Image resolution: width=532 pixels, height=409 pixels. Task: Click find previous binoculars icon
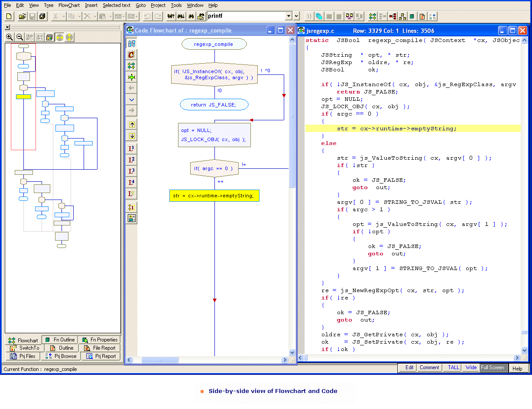tap(171, 16)
